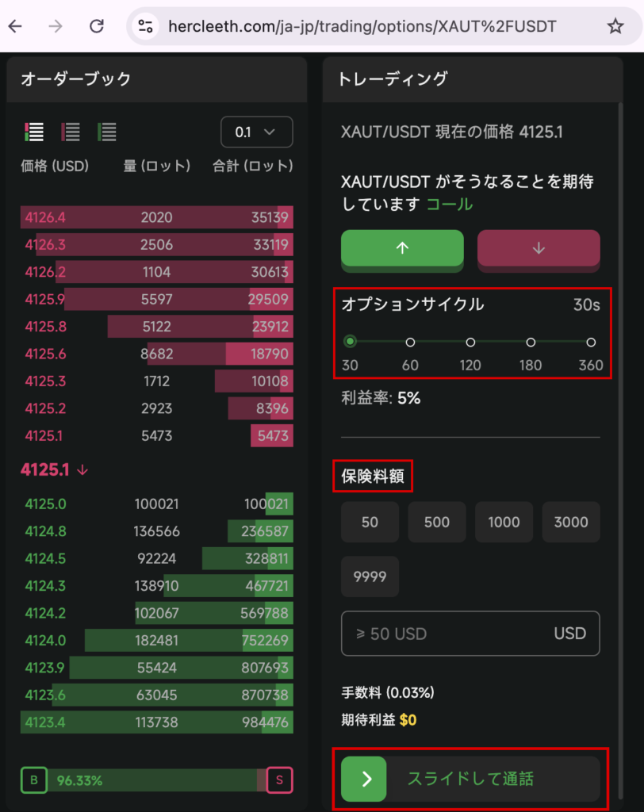Select ask price 4126.2 row
This screenshot has width=644, height=812.
point(157,272)
